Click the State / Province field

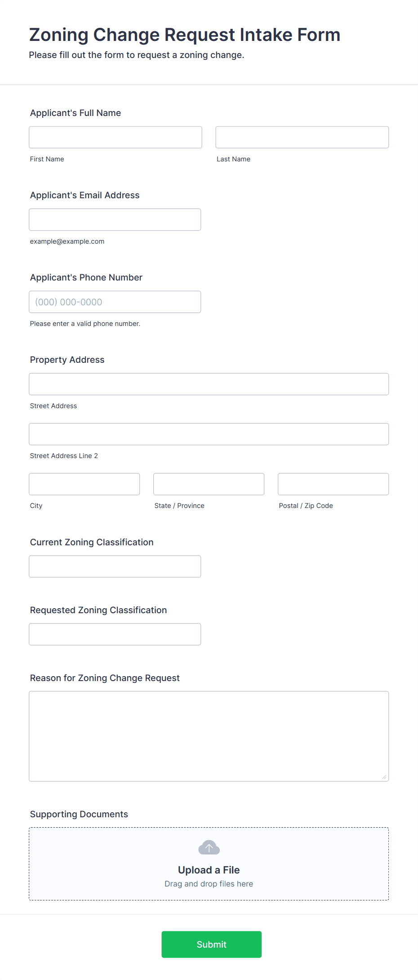209,484
